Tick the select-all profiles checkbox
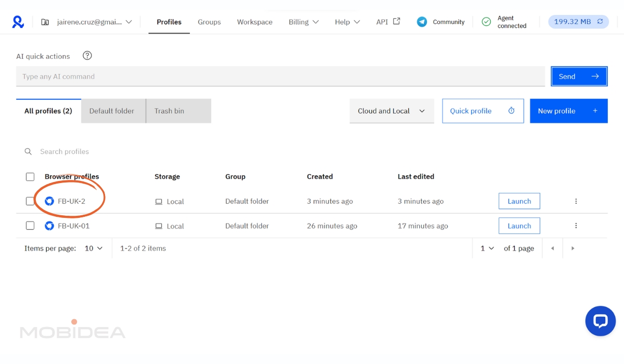This screenshot has width=624, height=364. [x=30, y=177]
